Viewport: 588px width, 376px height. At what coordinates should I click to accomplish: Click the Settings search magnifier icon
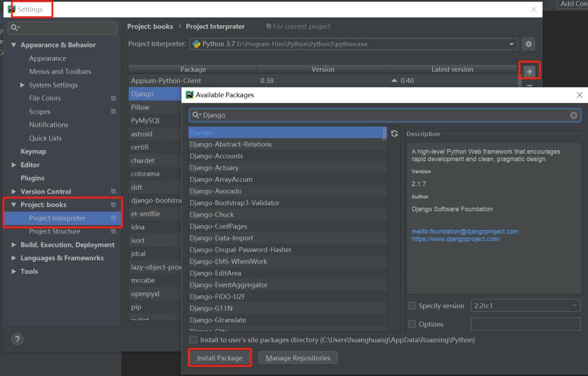point(15,27)
